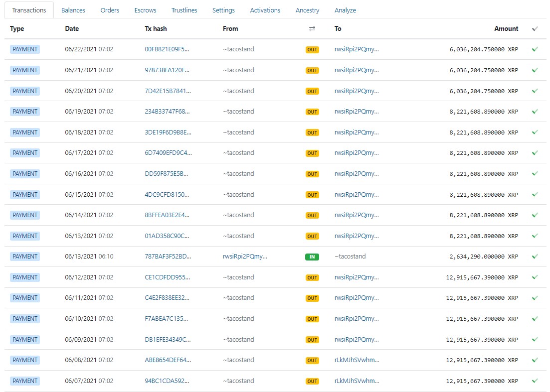Open transaction hash 94BC1CDA592...
This screenshot has height=392, width=550.
[x=167, y=381]
